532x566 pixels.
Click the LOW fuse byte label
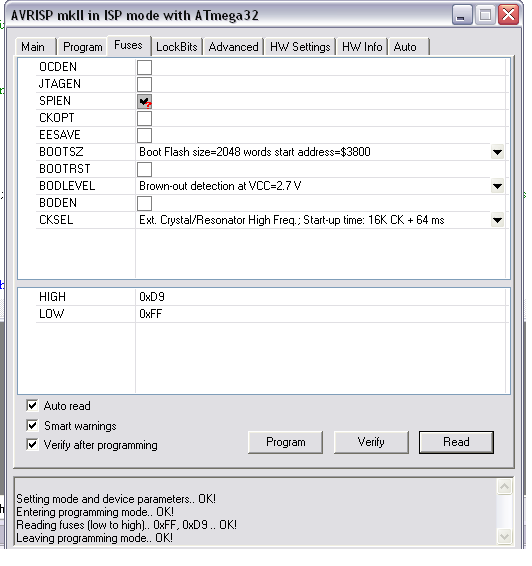51,314
